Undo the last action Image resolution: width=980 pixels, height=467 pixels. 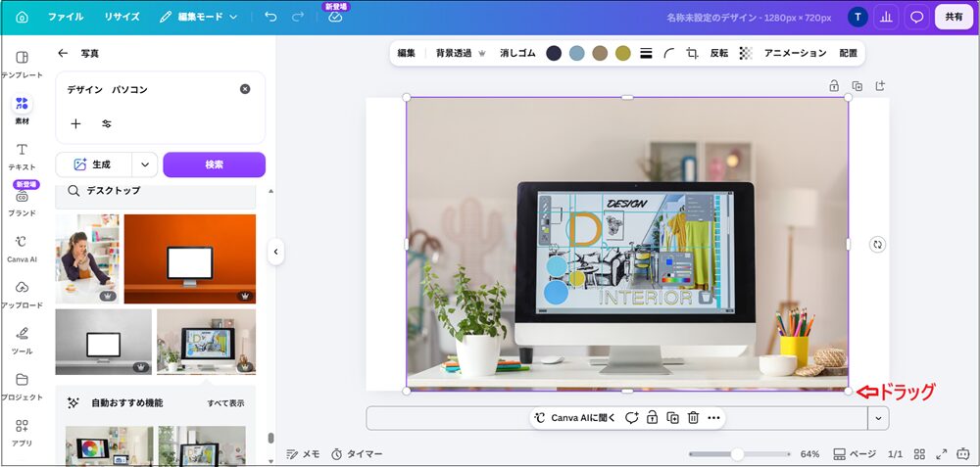(x=270, y=17)
